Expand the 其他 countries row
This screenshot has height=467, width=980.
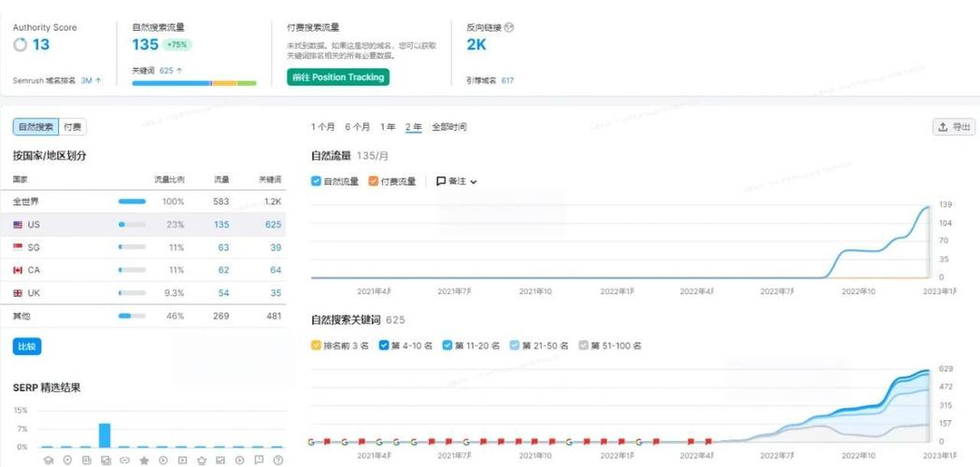point(21,316)
